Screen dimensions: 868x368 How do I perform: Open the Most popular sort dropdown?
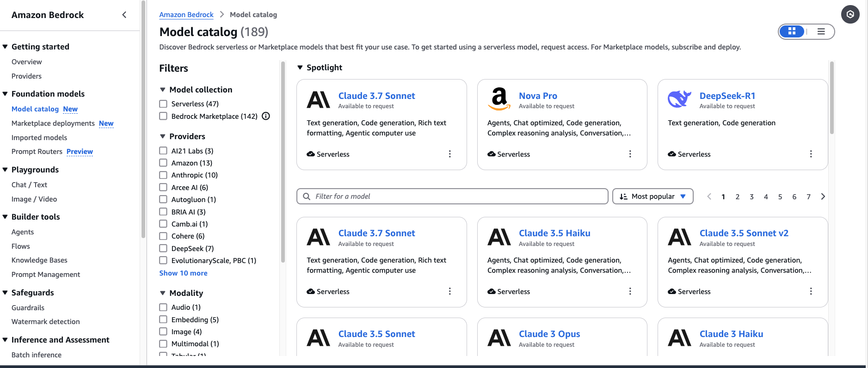click(x=653, y=196)
